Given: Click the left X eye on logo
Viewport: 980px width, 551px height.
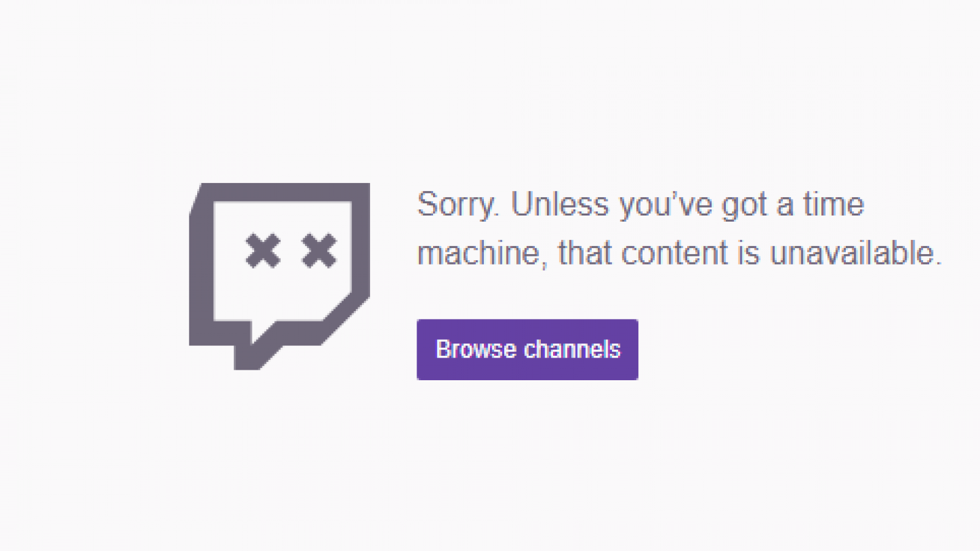Looking at the screenshot, I should (263, 251).
